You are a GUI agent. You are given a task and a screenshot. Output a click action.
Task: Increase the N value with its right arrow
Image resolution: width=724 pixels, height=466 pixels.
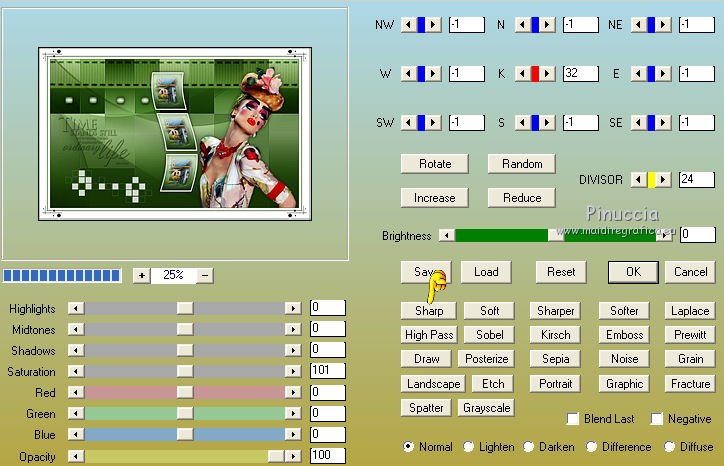click(x=547, y=24)
